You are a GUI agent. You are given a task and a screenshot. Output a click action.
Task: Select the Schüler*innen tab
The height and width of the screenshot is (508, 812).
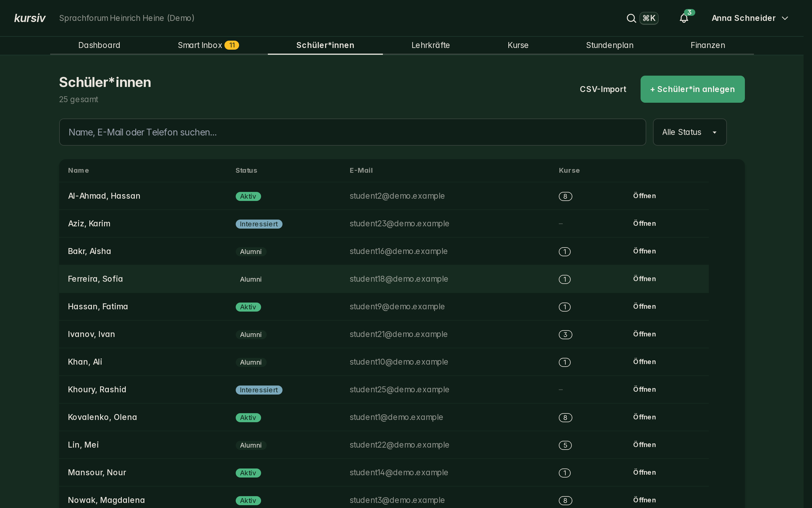point(325,45)
